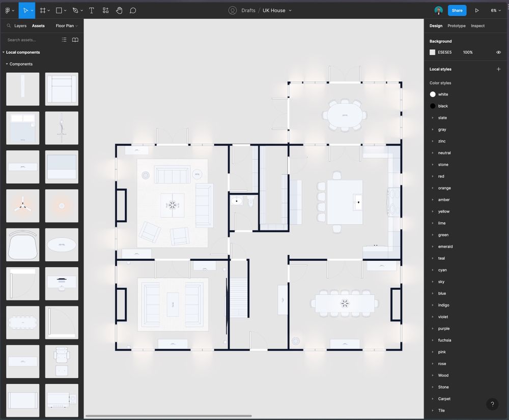Switch assets to list view
This screenshot has height=420, width=509.
[x=64, y=40]
